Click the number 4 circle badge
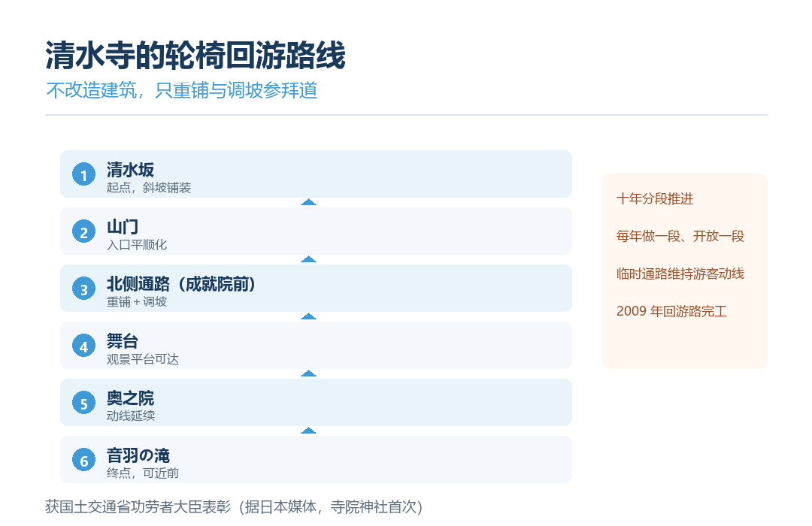 pos(83,346)
